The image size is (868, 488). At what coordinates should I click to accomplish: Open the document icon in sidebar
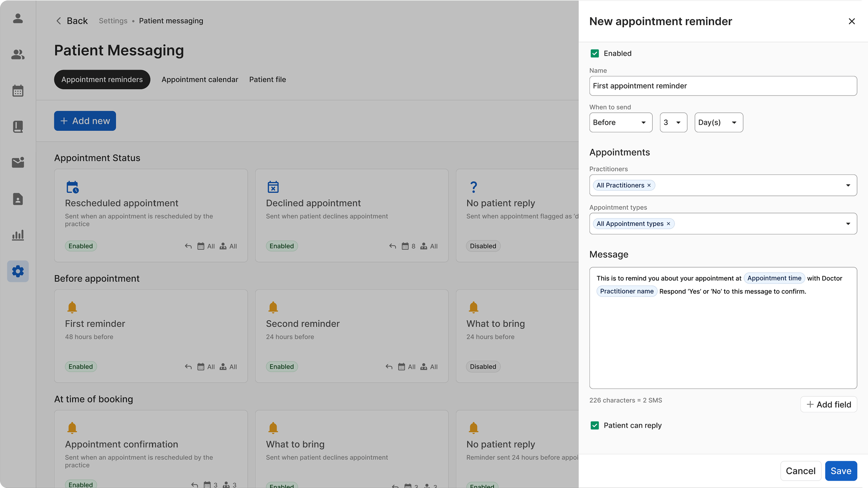point(18,199)
